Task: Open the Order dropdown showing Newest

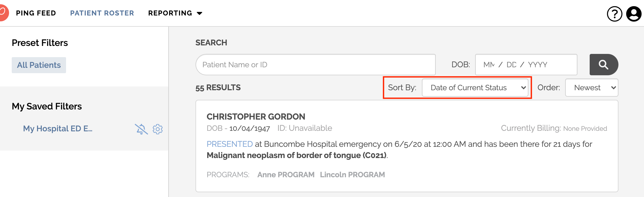Action: [591, 88]
